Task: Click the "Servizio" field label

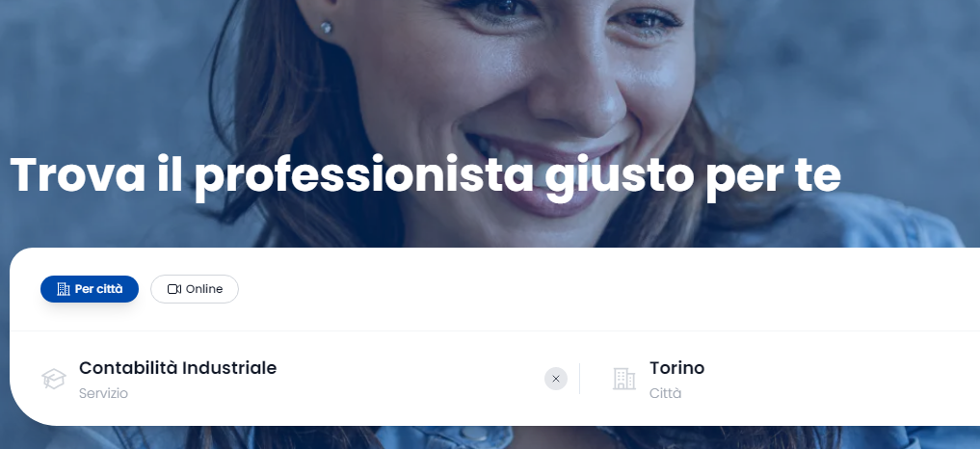Action: pos(103,393)
